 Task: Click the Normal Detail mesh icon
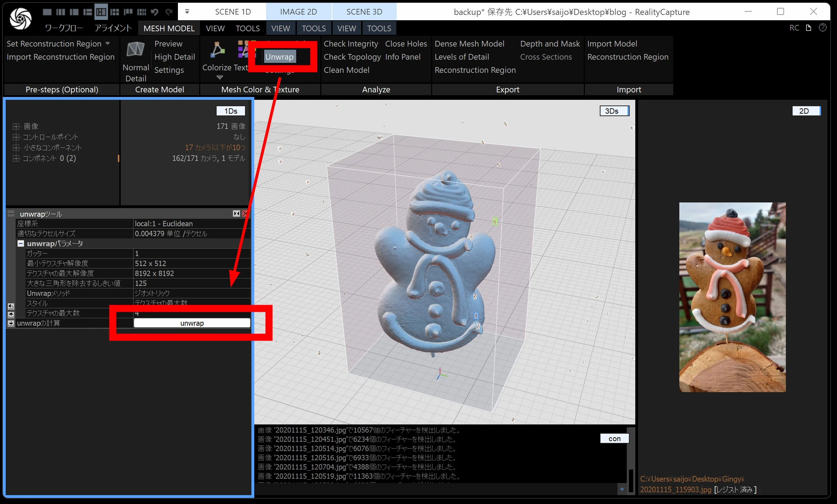(135, 49)
